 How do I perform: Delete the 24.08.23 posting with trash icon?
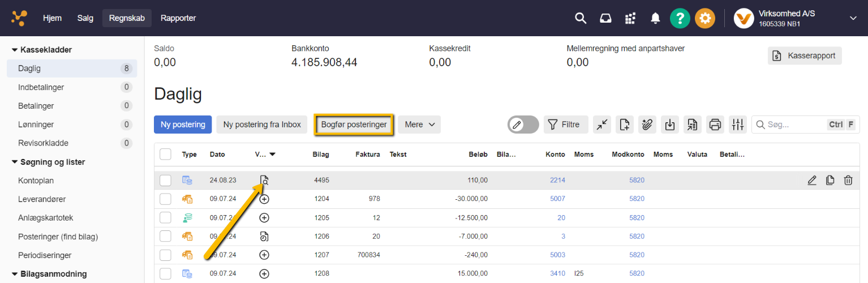848,181
